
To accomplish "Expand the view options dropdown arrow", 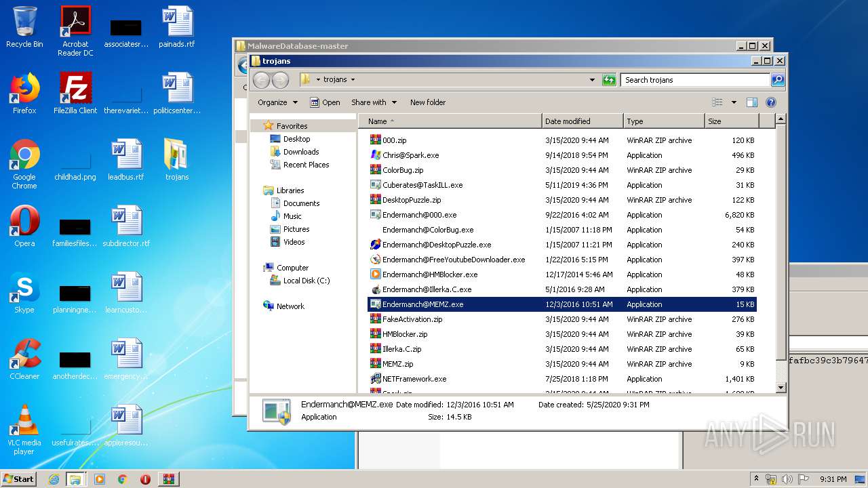I will click(x=734, y=102).
